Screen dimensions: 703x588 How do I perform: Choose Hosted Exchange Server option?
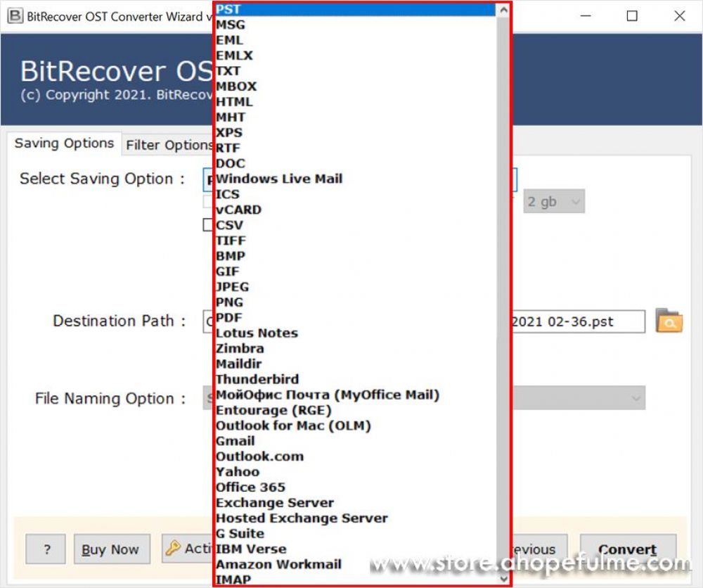coord(356,518)
